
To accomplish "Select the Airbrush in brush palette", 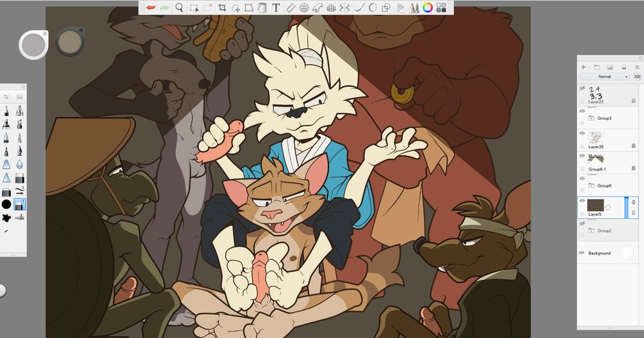I will [19, 111].
